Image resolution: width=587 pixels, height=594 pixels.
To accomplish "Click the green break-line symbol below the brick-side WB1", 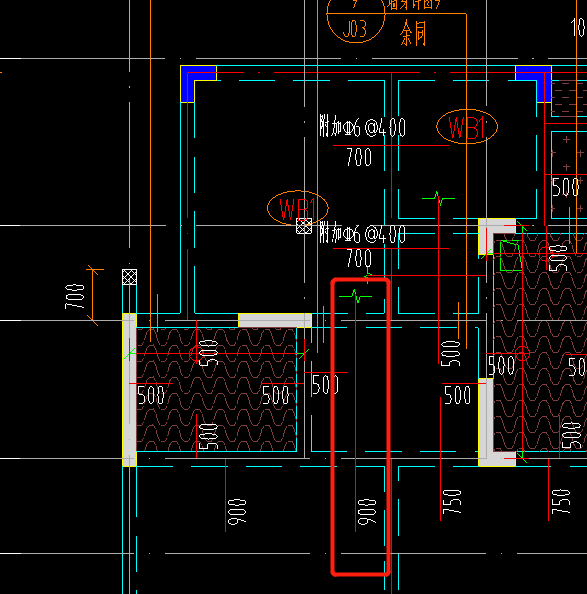I will pyautogui.click(x=439, y=198).
